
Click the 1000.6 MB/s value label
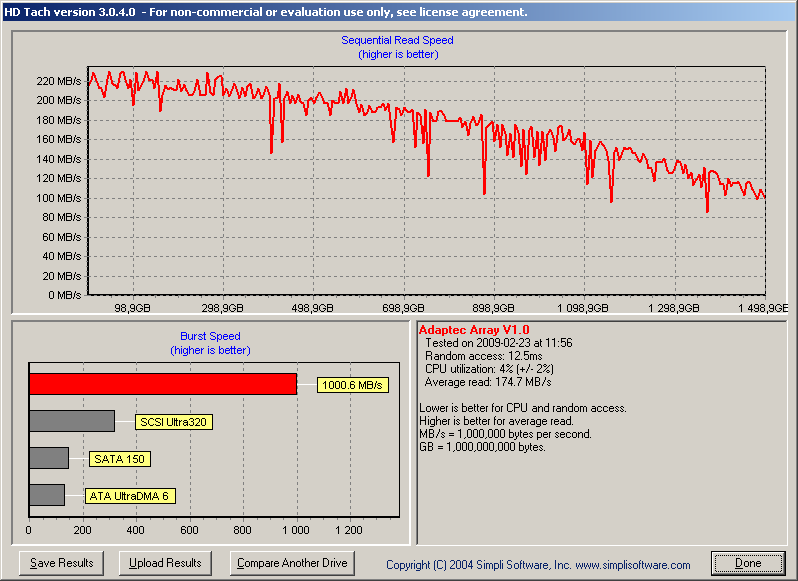[353, 385]
